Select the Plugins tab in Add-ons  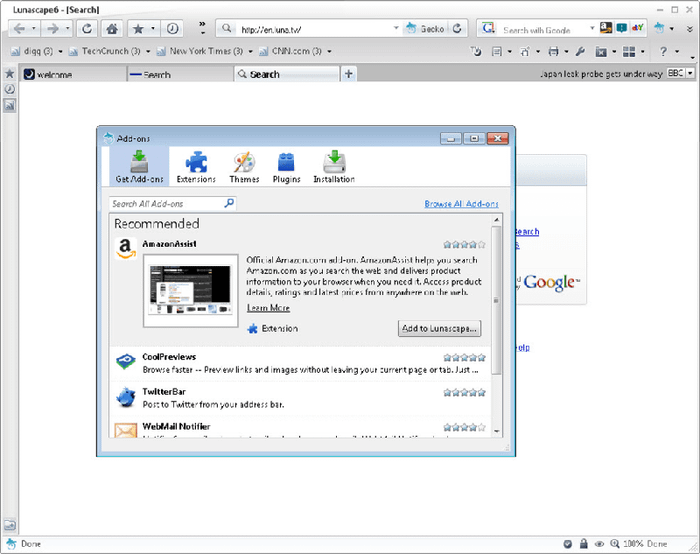coord(286,167)
